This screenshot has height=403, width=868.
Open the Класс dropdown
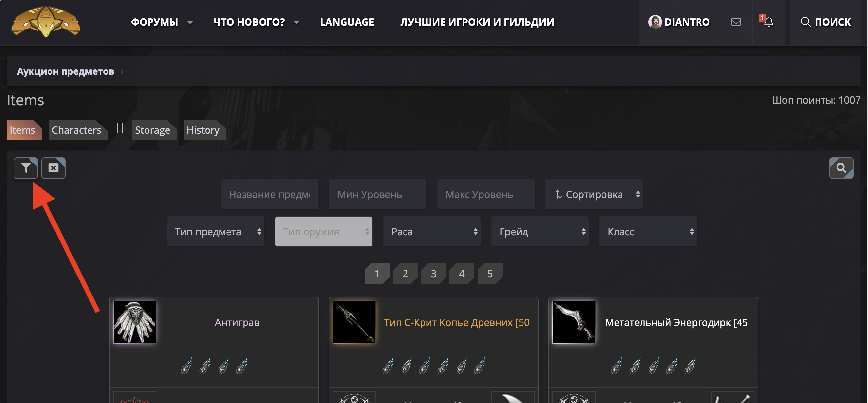pyautogui.click(x=647, y=232)
